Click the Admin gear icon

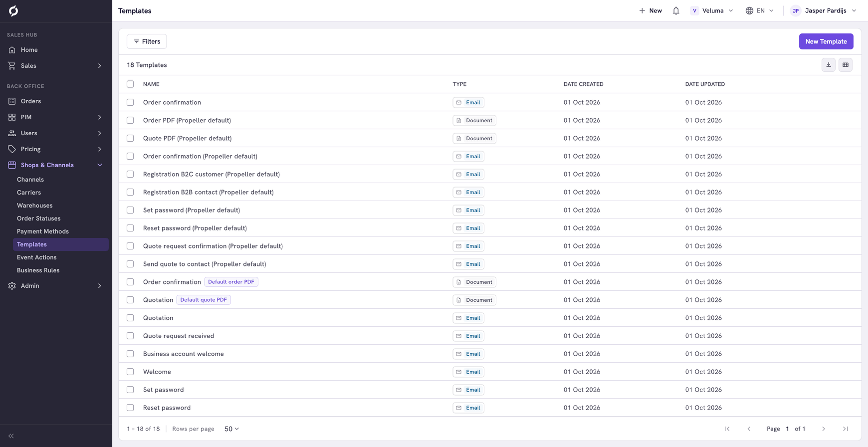(x=12, y=286)
